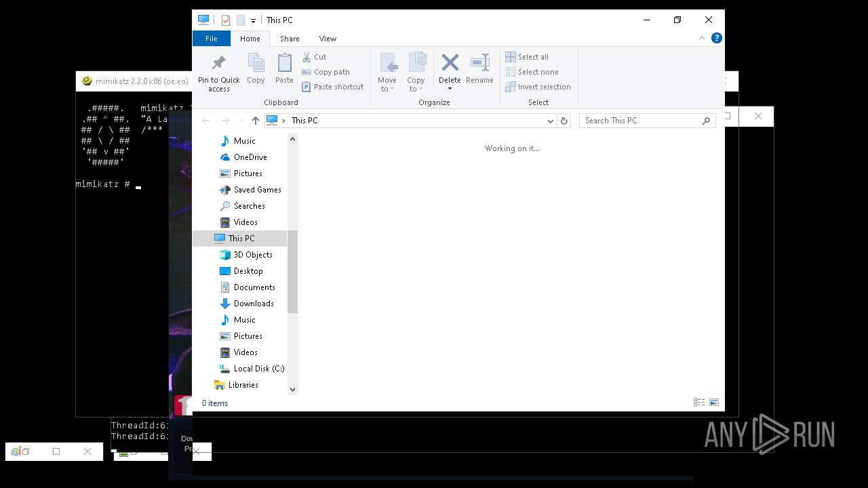Click the red Delete X icon
The height and width of the screenshot is (488, 868).
tap(450, 63)
